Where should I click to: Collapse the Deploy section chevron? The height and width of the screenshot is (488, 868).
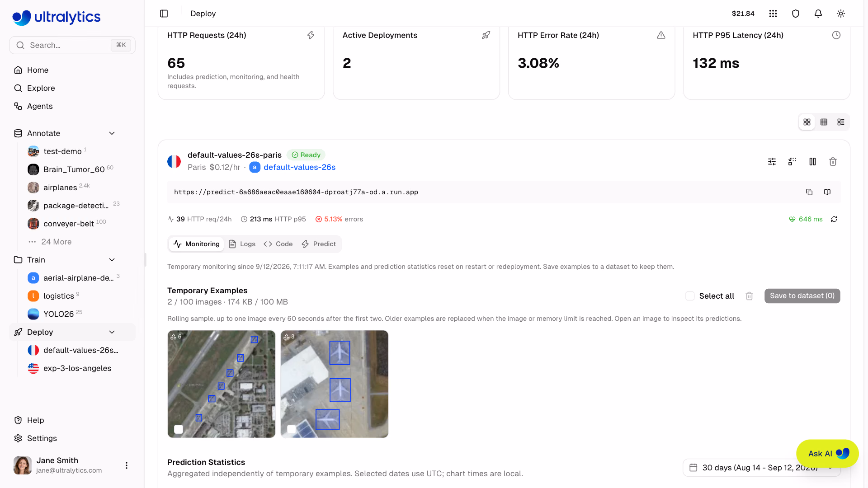point(112,332)
